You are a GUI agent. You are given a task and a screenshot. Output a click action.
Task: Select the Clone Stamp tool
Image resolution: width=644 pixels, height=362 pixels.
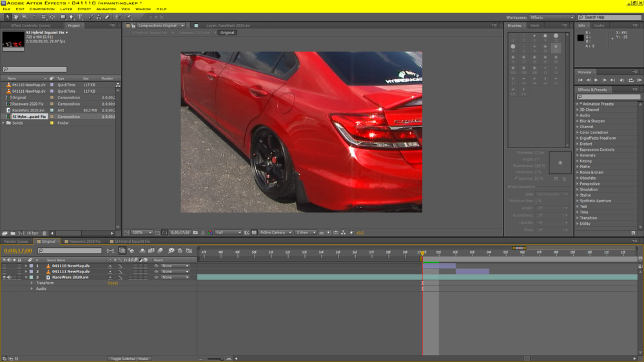coord(98,17)
